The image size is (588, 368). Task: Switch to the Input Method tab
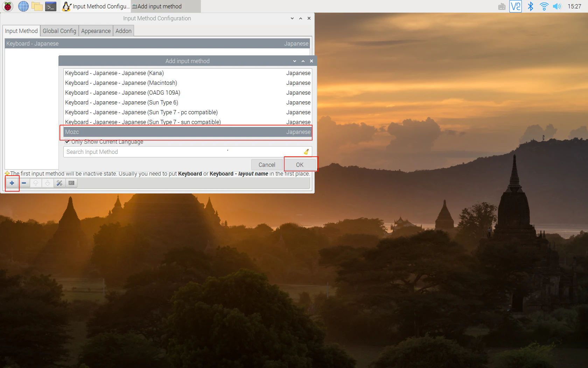pos(21,31)
